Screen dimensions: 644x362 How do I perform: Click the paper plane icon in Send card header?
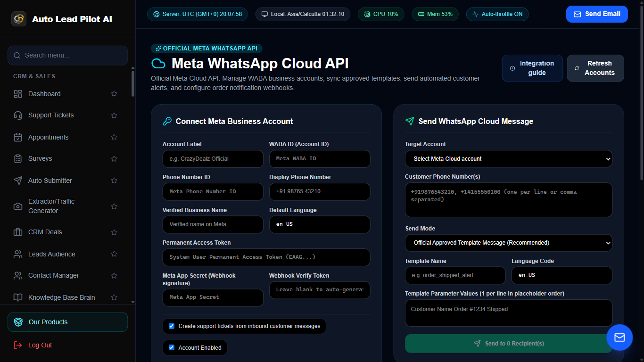(410, 121)
